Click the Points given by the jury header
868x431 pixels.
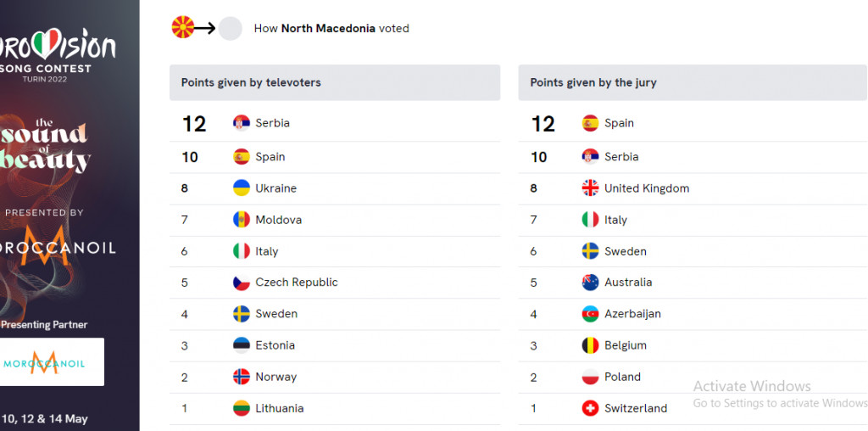pyautogui.click(x=693, y=82)
